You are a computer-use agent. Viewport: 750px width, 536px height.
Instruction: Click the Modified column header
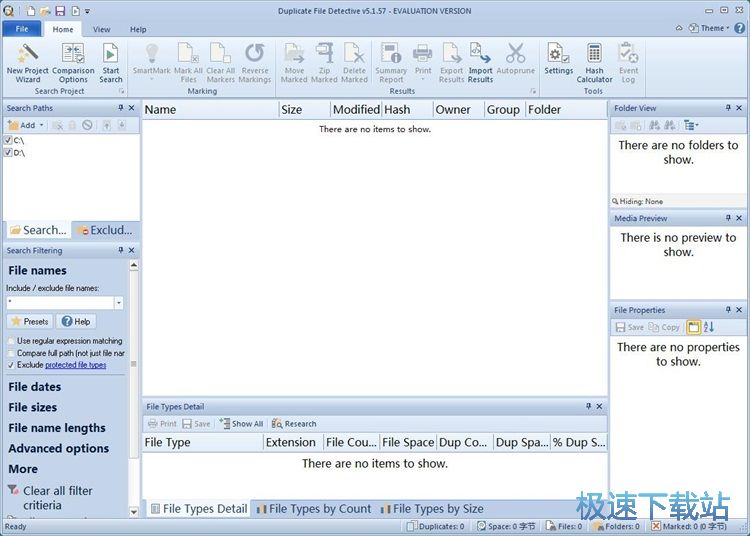coord(356,109)
